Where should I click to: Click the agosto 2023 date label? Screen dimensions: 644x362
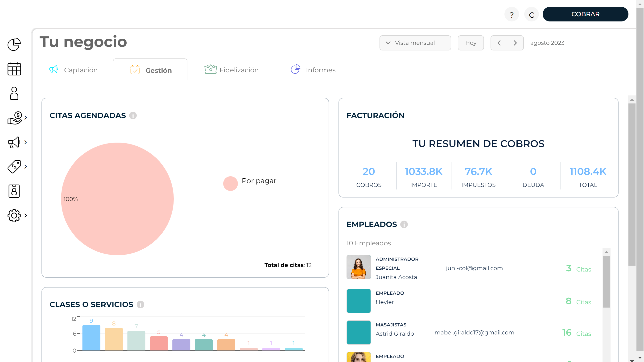pos(547,43)
